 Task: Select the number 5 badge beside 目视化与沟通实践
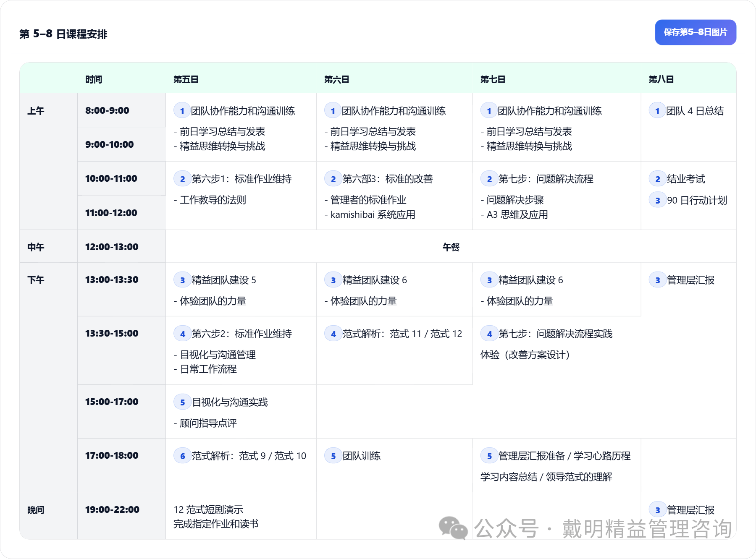pos(182,402)
